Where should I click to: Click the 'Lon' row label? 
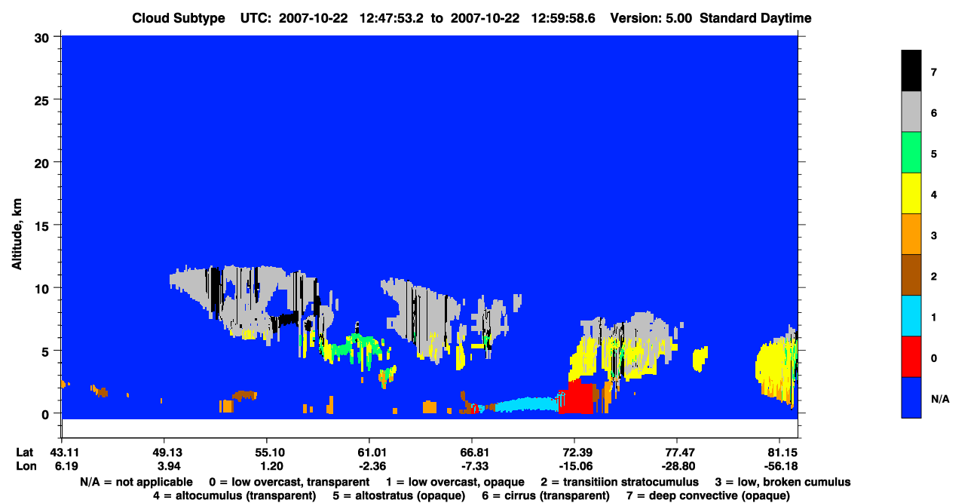click(x=25, y=466)
